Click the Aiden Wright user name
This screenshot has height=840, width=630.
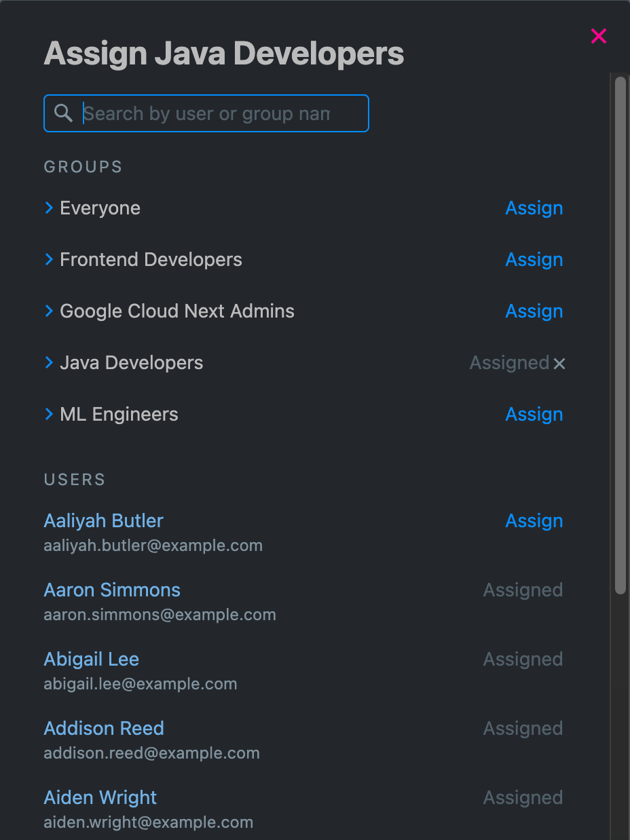tap(99, 797)
